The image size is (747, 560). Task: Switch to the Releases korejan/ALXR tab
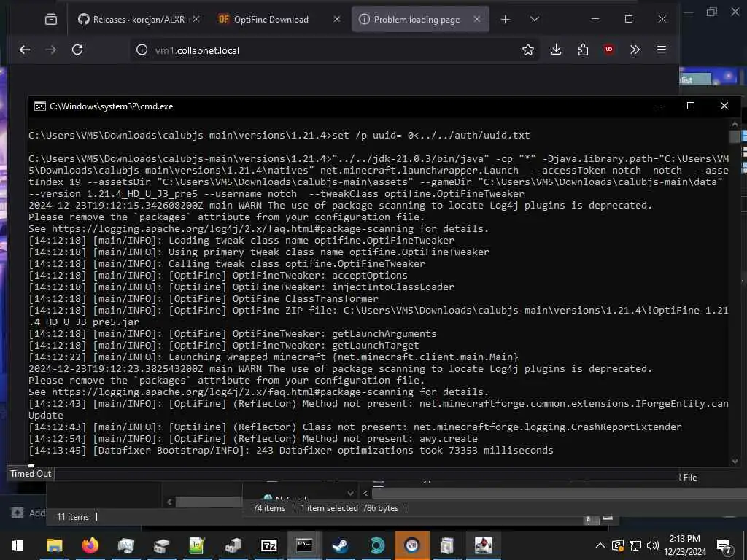coord(138,19)
